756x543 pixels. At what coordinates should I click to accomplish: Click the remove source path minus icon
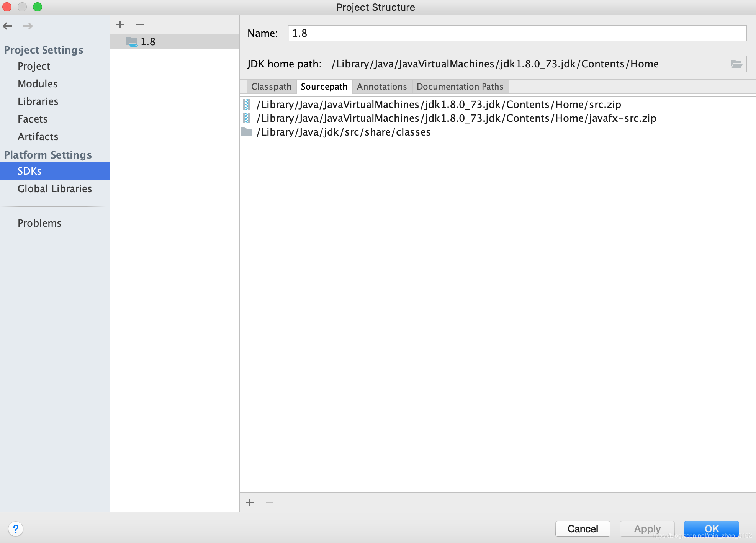pos(269,502)
